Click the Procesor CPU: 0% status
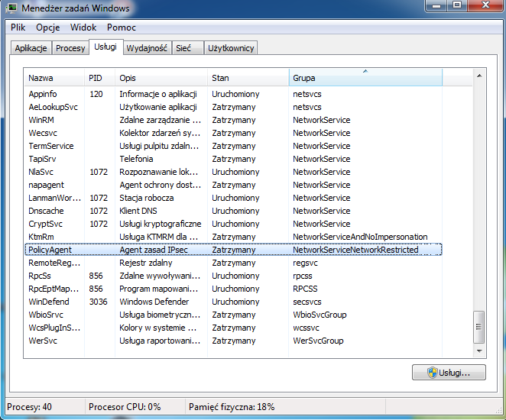Screen dimensions: 506x420 click(x=125, y=407)
